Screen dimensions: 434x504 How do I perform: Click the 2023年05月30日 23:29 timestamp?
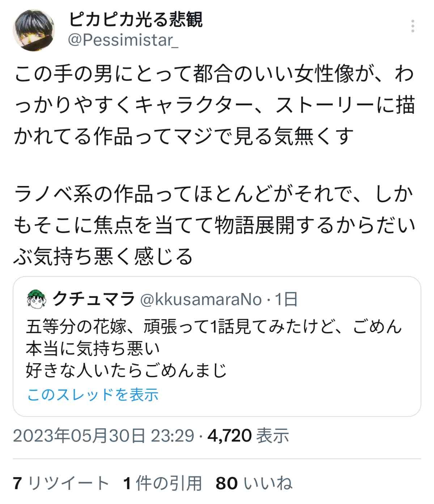[104, 436]
